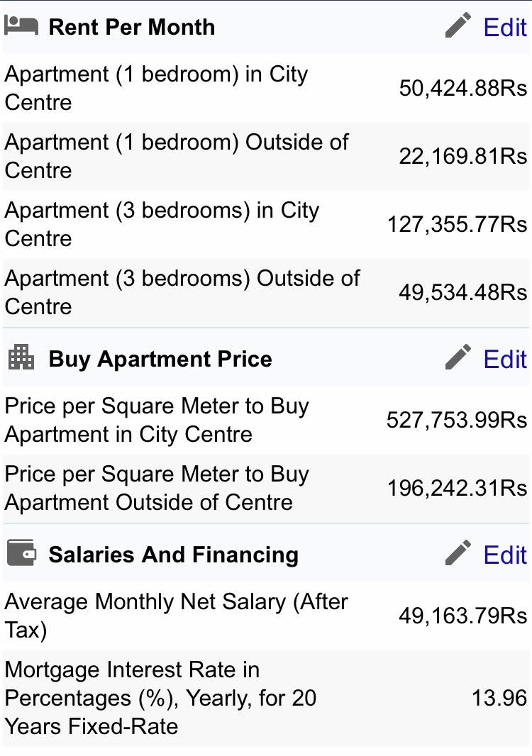Select the Salaries And Financing section heading
The image size is (532, 756).
click(173, 555)
